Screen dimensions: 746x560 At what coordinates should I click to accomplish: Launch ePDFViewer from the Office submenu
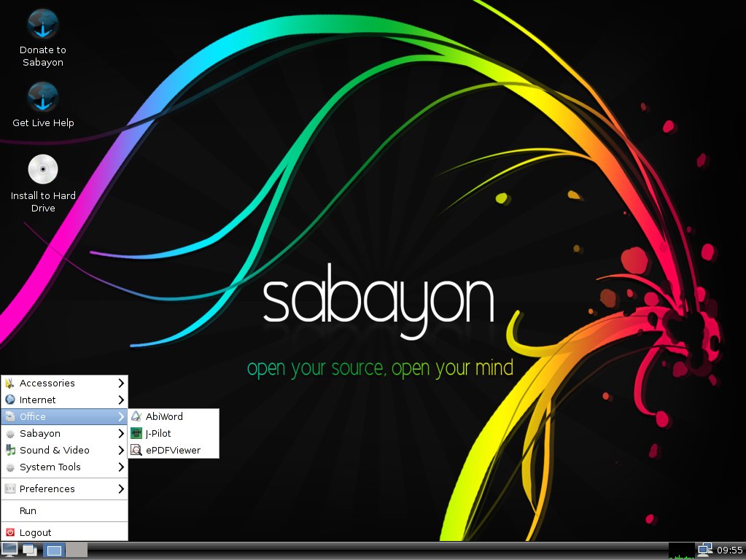174,450
